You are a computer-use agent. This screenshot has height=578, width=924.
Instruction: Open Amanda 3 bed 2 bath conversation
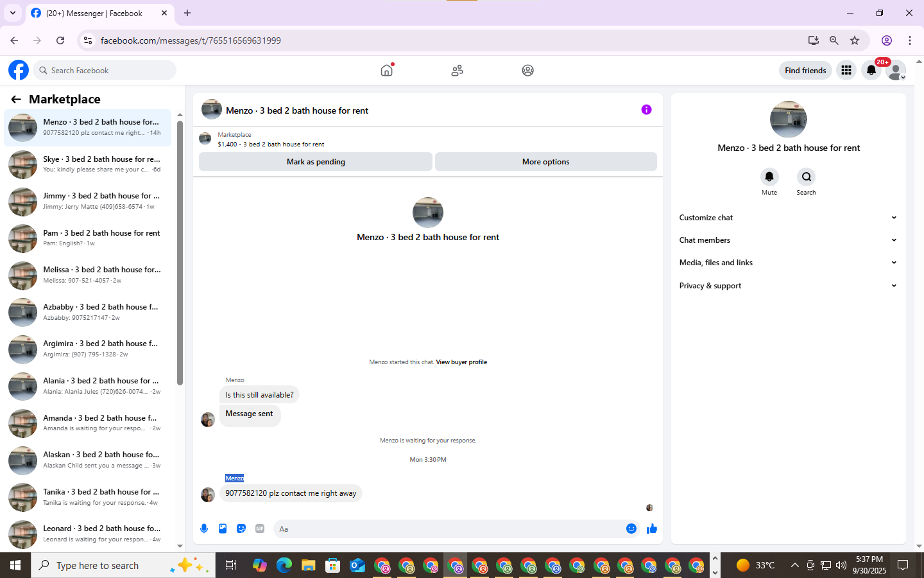coord(87,423)
